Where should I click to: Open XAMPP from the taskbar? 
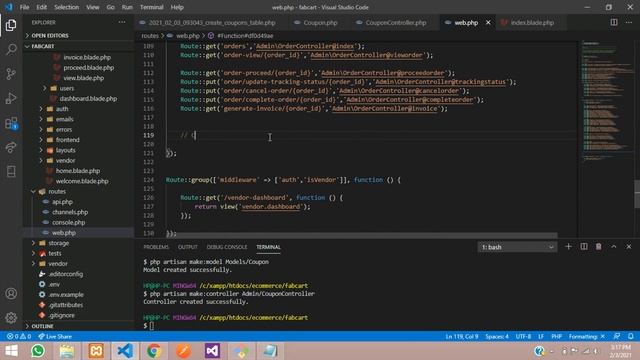click(96, 351)
